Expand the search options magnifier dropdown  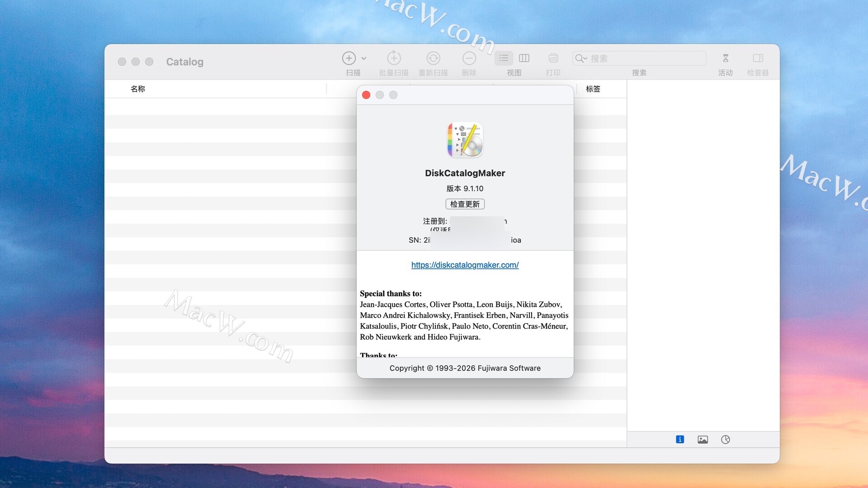(581, 58)
